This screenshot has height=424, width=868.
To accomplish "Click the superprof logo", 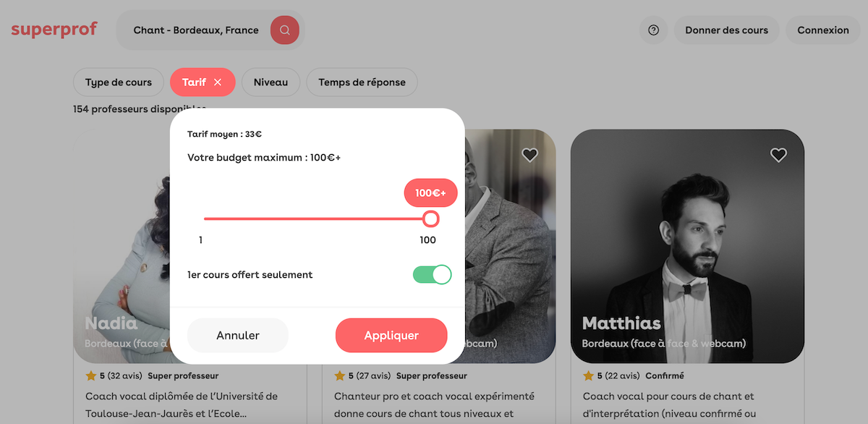I will pos(54,30).
